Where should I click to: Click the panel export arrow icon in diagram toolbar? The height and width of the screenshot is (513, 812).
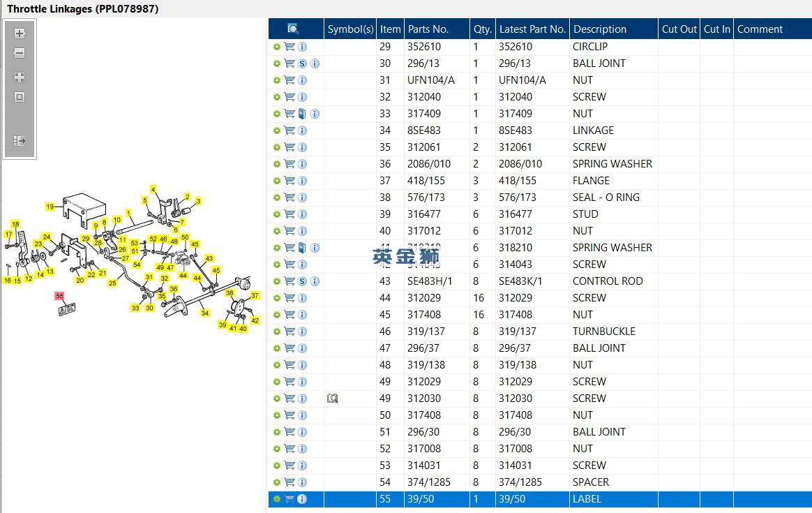[19, 140]
